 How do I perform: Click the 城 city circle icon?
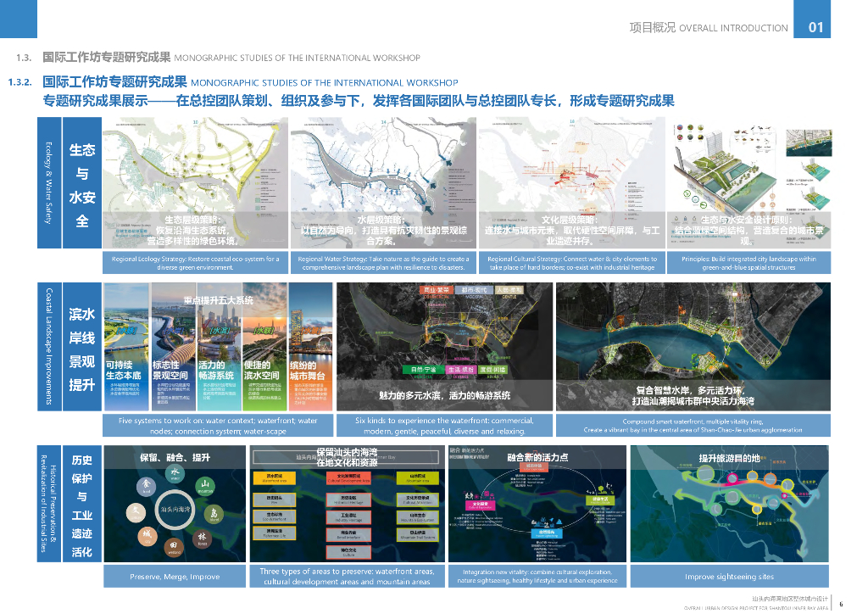[147, 535]
